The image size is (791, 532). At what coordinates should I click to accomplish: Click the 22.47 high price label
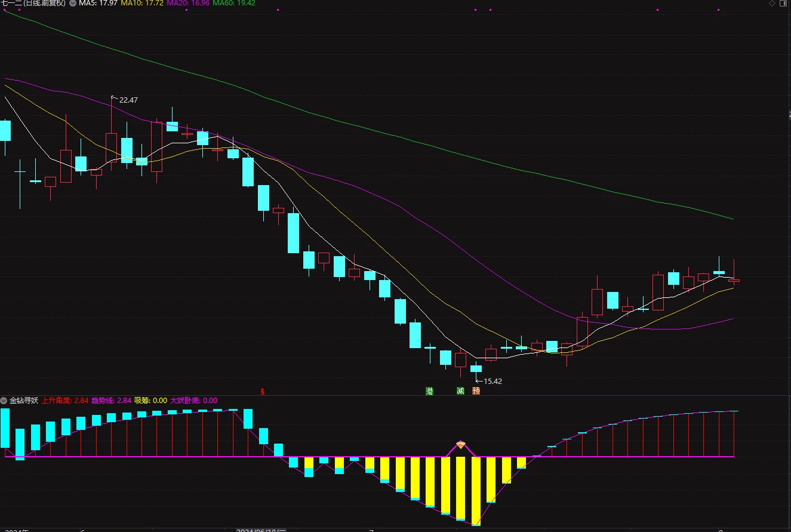pos(128,100)
